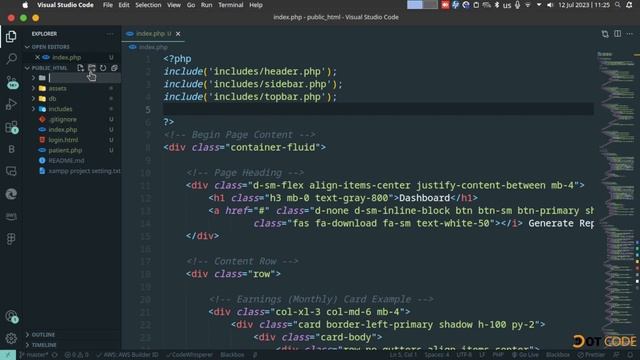Open the File menu
Viewport: 640px width, 360px height.
click(x=108, y=5)
